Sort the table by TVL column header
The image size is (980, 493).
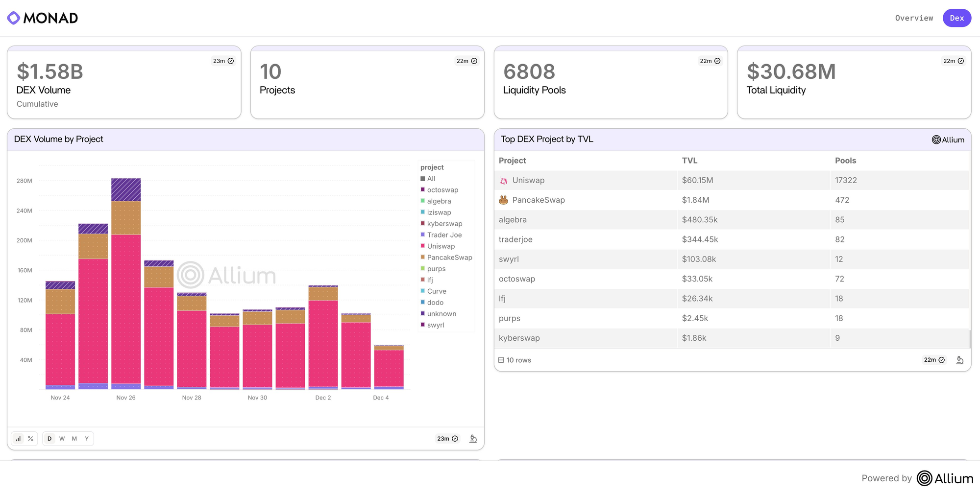pyautogui.click(x=689, y=161)
